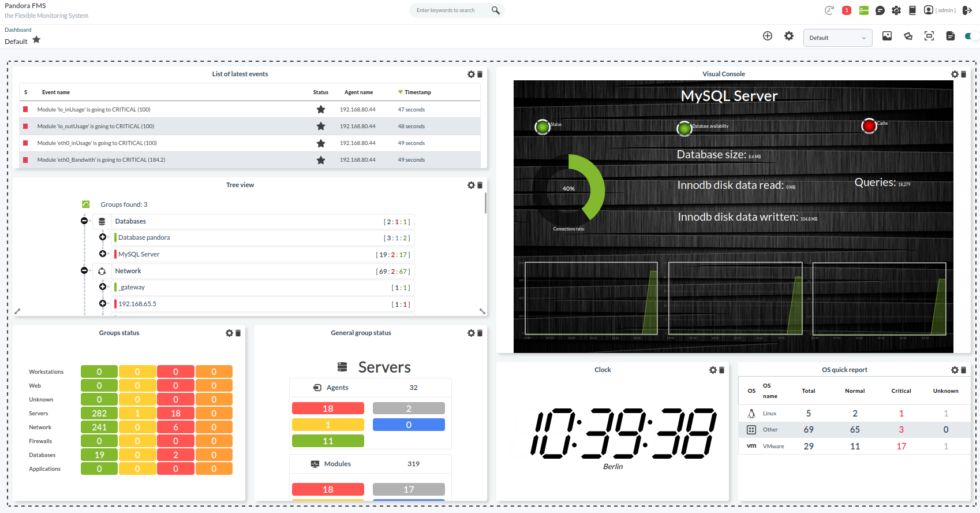The width and height of the screenshot is (980, 513).
Task: Click Agents yellow warning count 1
Action: tap(328, 425)
